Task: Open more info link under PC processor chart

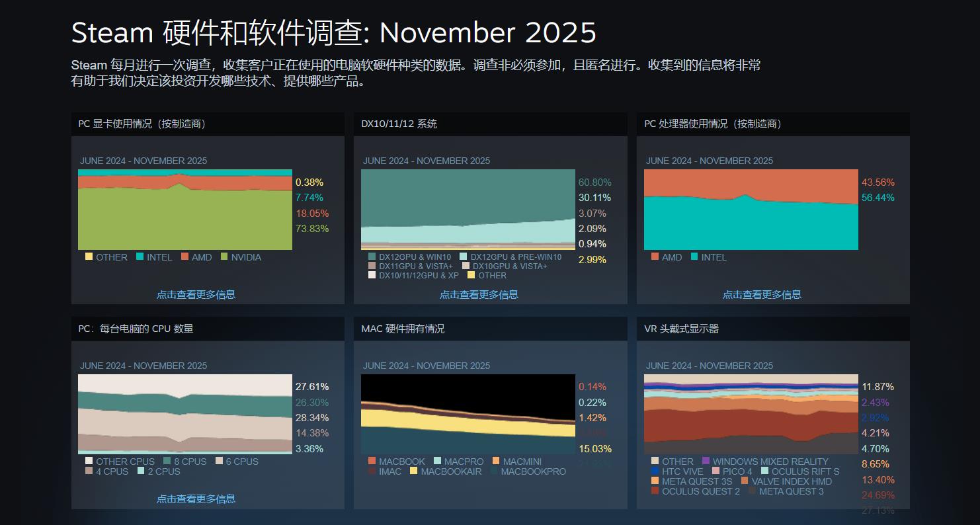Action: pos(762,294)
